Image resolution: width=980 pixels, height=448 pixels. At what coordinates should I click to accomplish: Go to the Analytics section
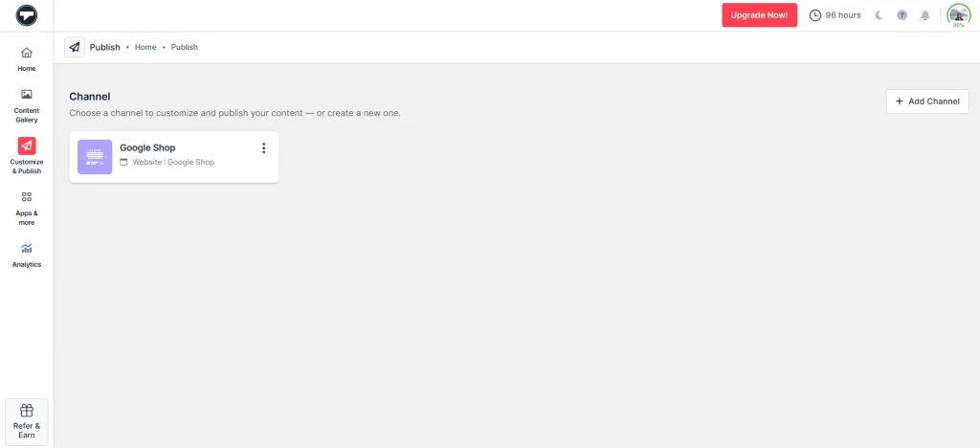[27, 255]
